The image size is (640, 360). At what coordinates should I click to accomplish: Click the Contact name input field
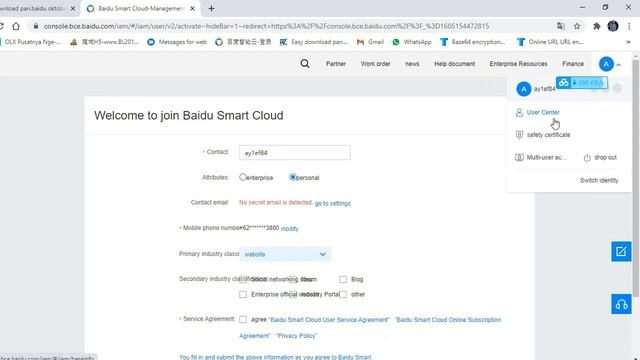[x=295, y=153]
